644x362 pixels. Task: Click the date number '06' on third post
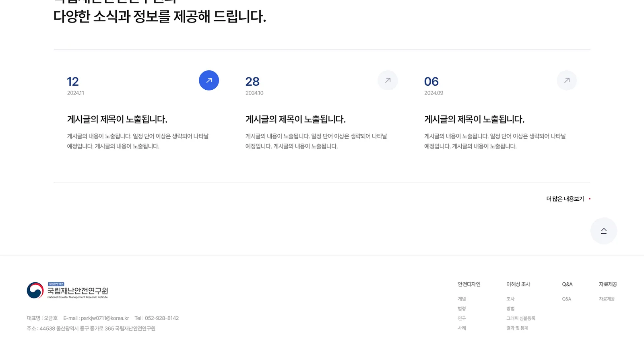click(431, 82)
